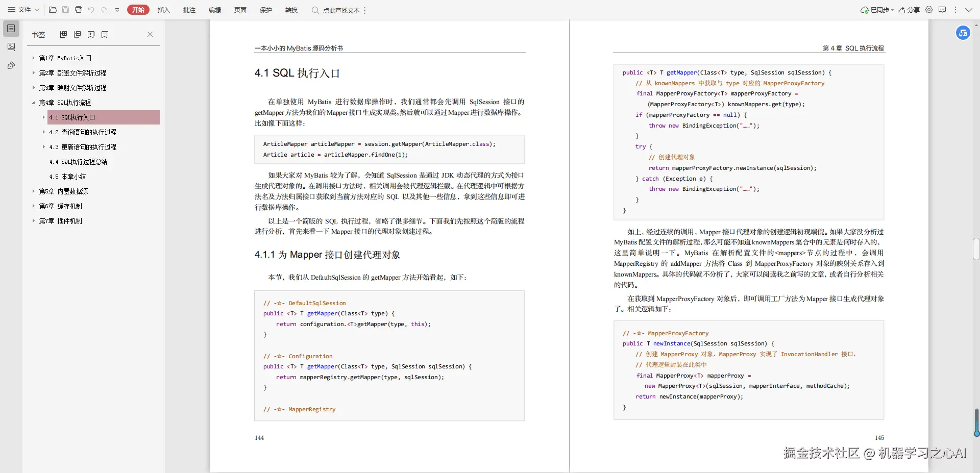Open the 文件 menu

coord(23,10)
